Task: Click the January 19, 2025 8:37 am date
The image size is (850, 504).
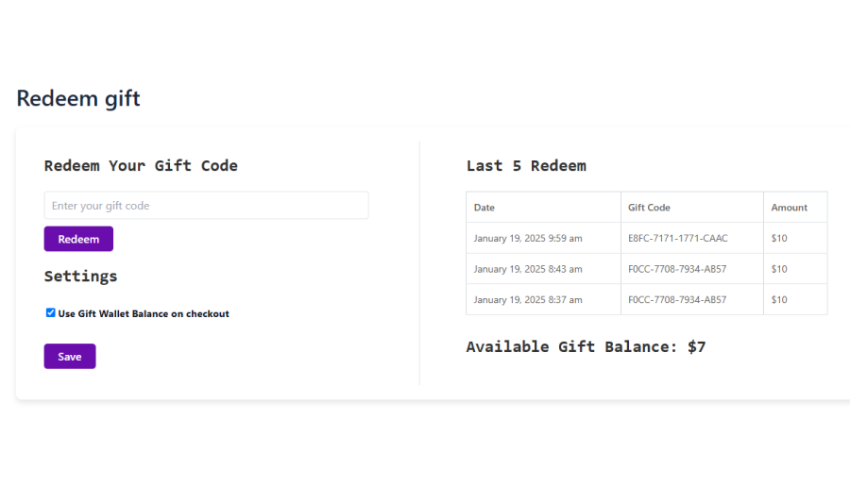Action: click(x=528, y=300)
